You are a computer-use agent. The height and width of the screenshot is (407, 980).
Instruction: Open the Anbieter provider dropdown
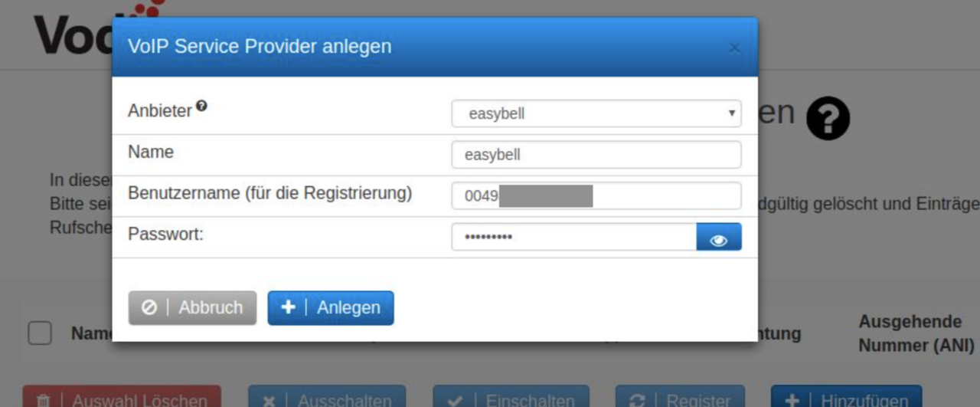click(x=596, y=113)
